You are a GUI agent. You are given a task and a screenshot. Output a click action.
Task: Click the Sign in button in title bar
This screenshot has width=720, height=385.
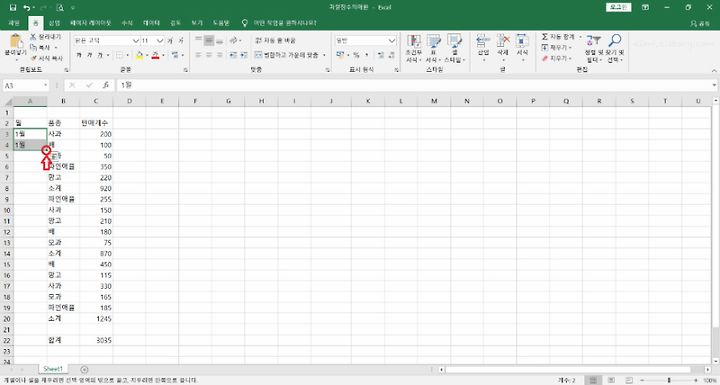click(x=619, y=7)
